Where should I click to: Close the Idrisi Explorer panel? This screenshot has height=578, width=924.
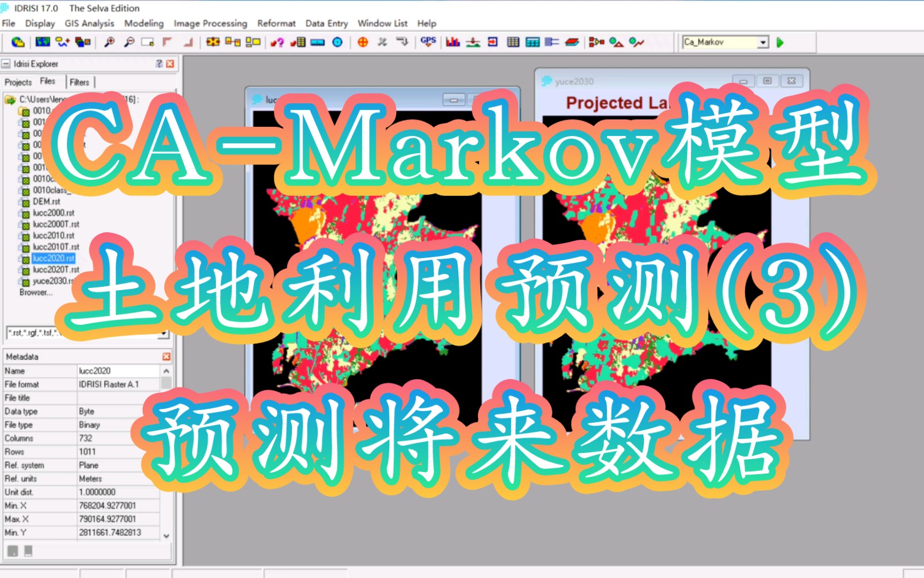tap(170, 64)
